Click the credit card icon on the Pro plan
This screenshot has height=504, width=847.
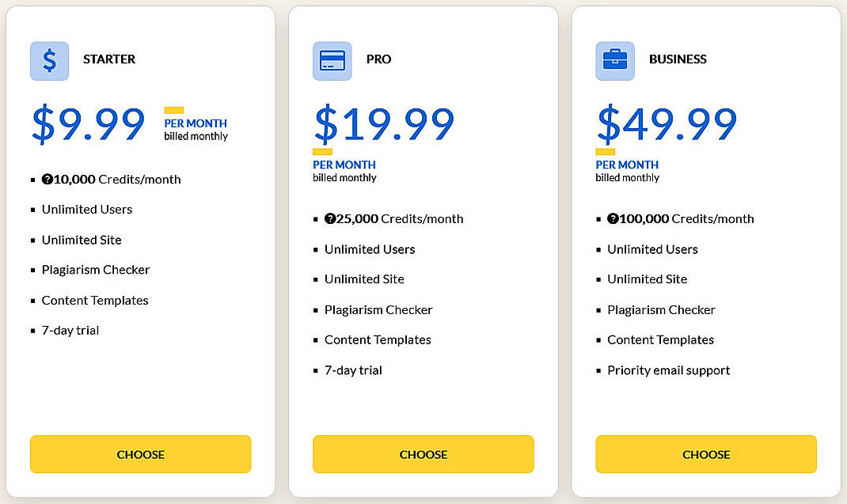pos(332,59)
